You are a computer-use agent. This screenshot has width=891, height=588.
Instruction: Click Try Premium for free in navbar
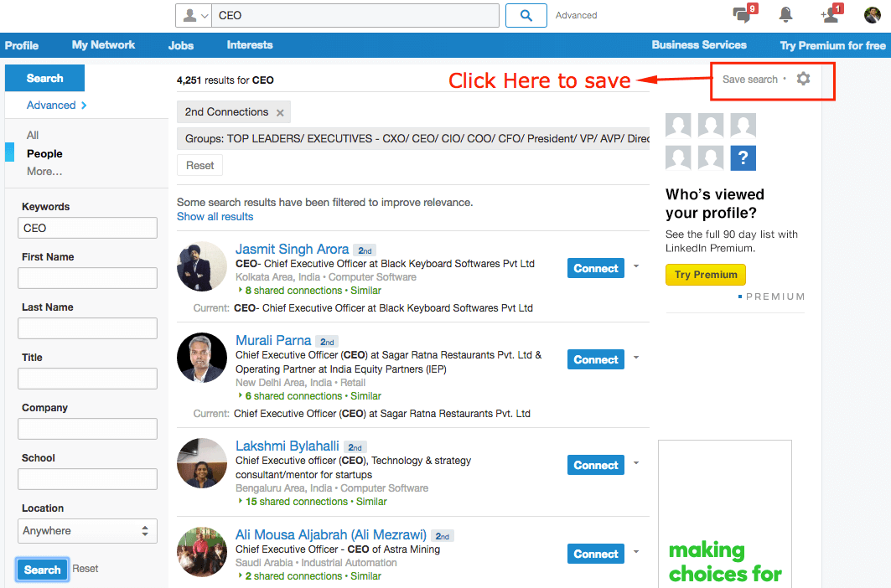[832, 45]
